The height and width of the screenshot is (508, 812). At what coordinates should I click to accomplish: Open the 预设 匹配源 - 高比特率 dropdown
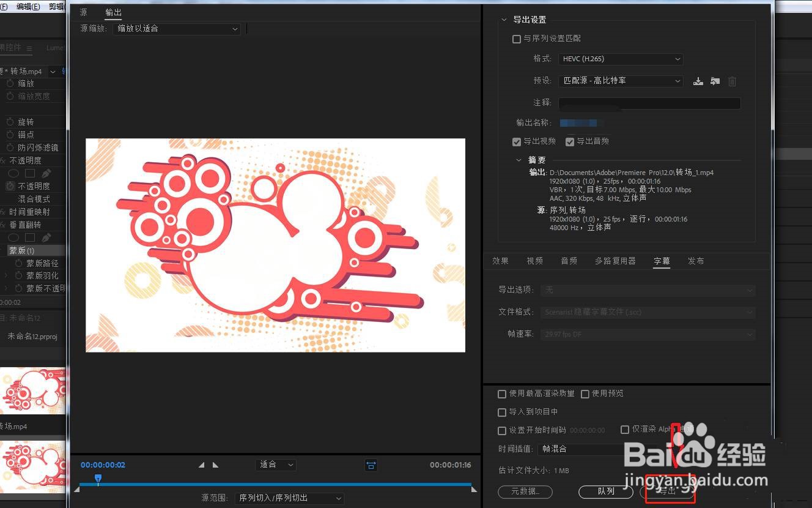[x=621, y=81]
